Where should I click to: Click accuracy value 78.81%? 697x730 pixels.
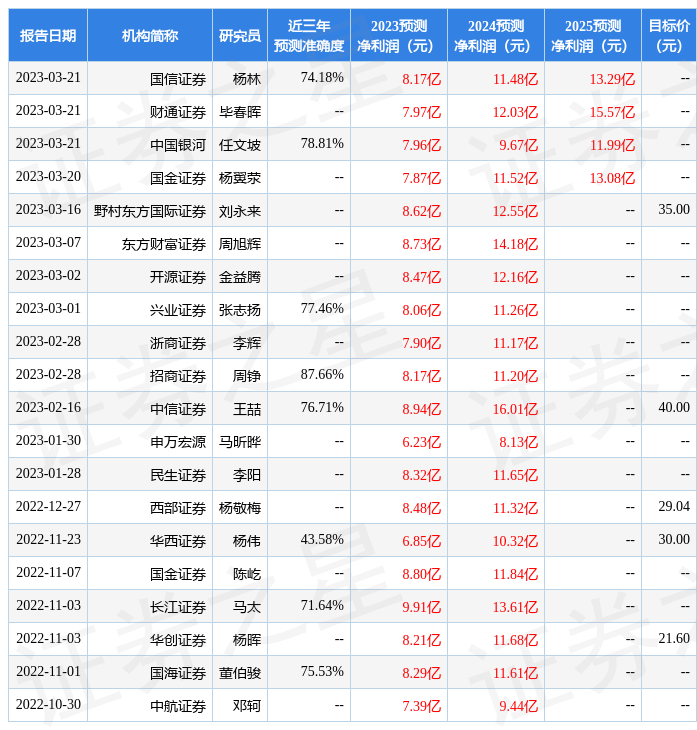coord(322,143)
